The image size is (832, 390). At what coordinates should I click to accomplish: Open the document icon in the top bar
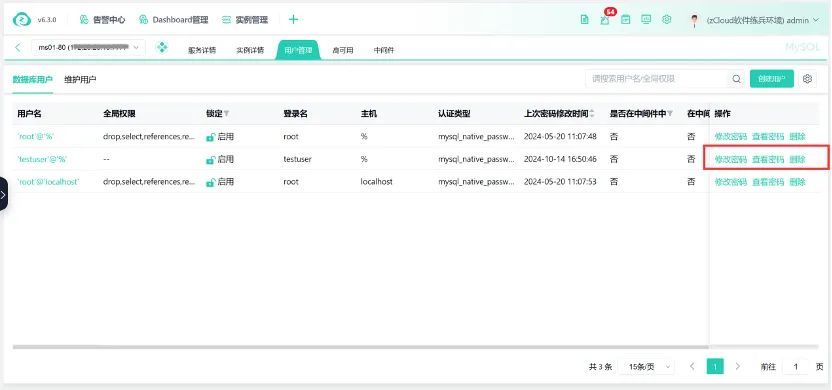(x=584, y=20)
